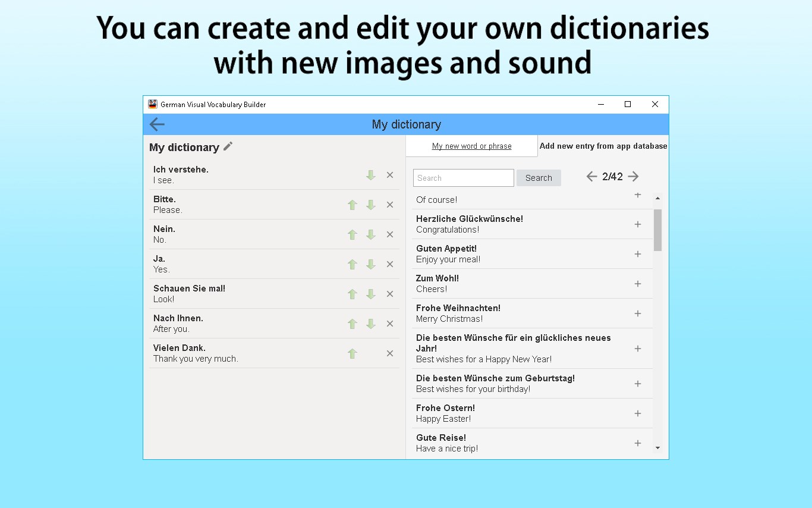Click the '2/42' page indicator
The image size is (812, 508).
[612, 177]
